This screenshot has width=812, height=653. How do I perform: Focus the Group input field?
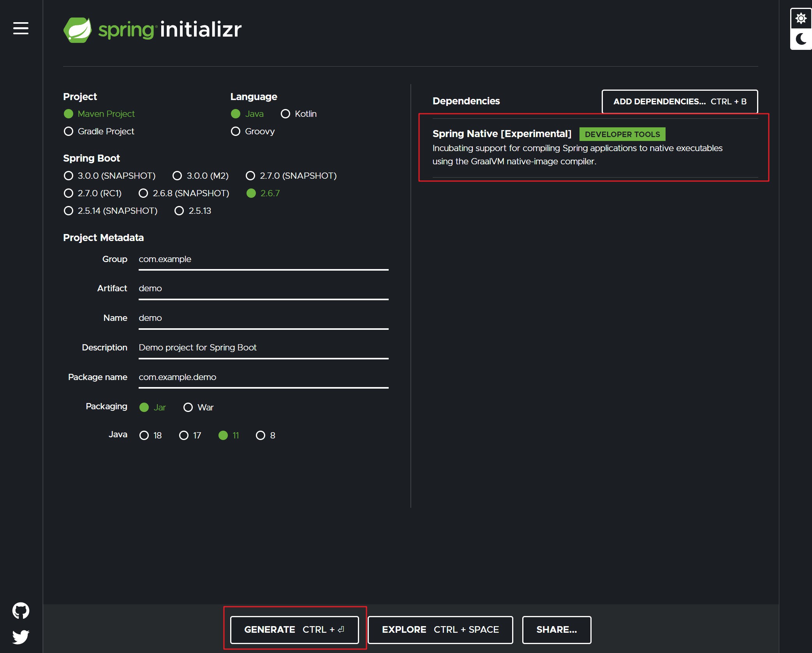tap(264, 260)
